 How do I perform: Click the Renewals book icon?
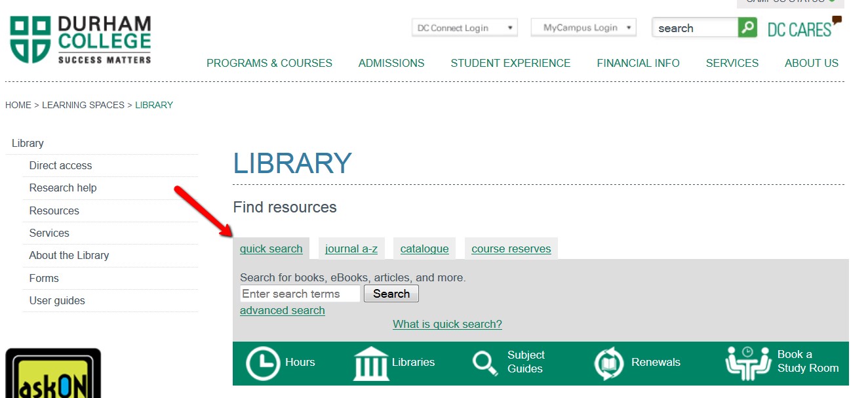click(x=608, y=363)
